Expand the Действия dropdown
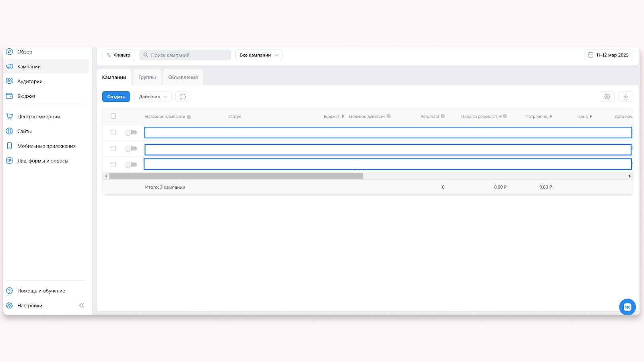 click(x=153, y=97)
